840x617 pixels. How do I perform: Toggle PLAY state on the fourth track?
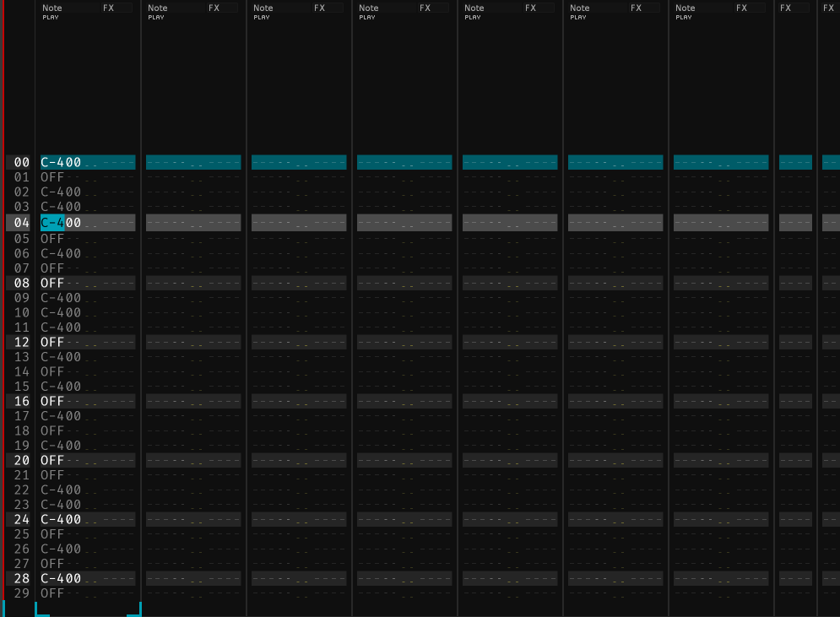(366, 17)
